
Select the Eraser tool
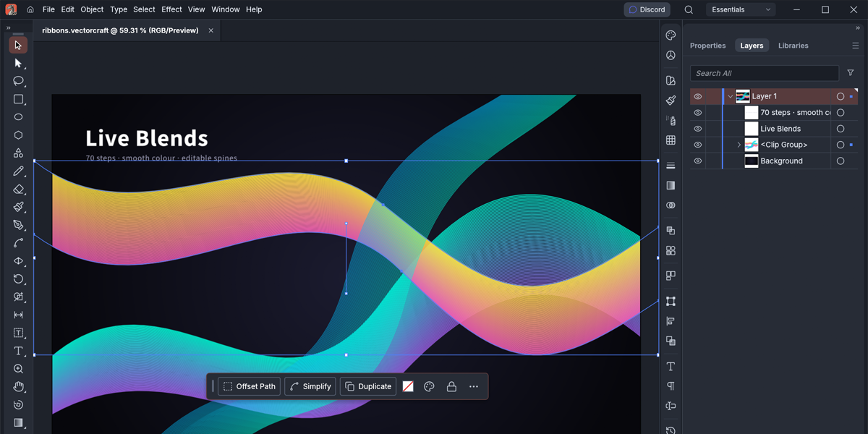point(18,190)
